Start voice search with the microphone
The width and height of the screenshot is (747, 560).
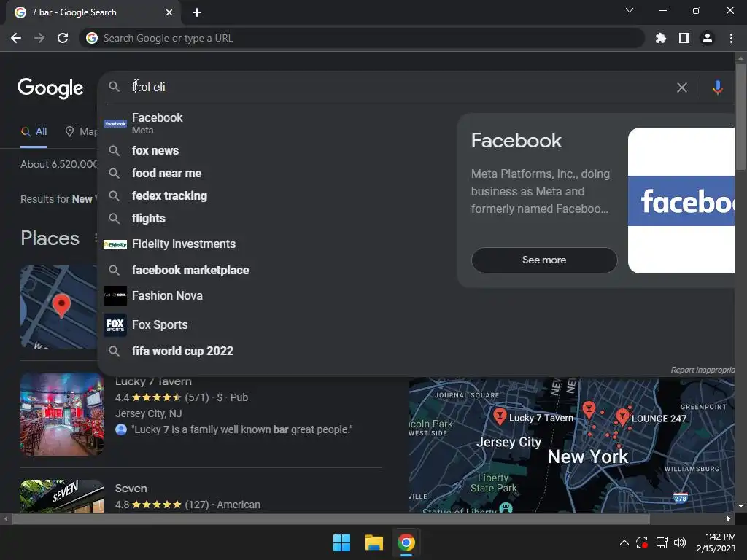[718, 87]
